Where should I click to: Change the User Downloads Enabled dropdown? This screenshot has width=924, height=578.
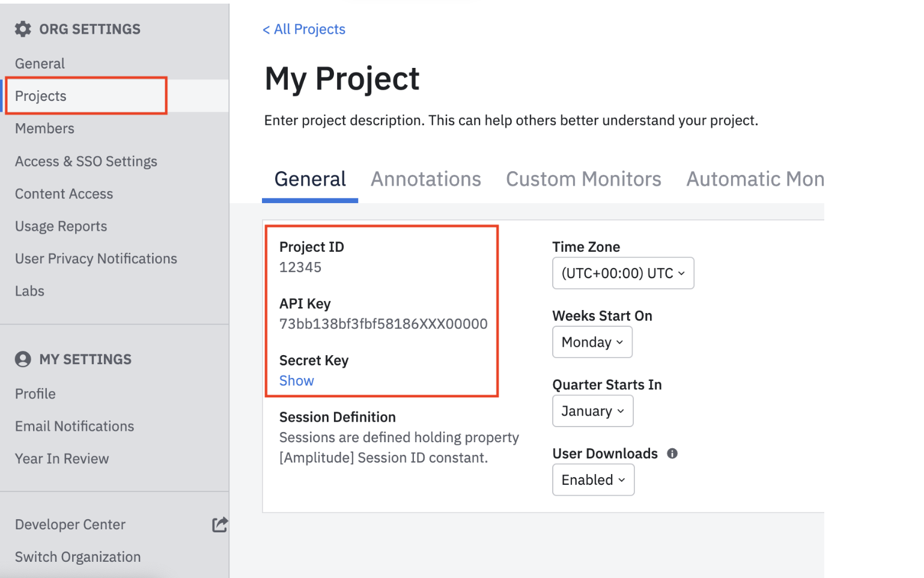coord(593,480)
